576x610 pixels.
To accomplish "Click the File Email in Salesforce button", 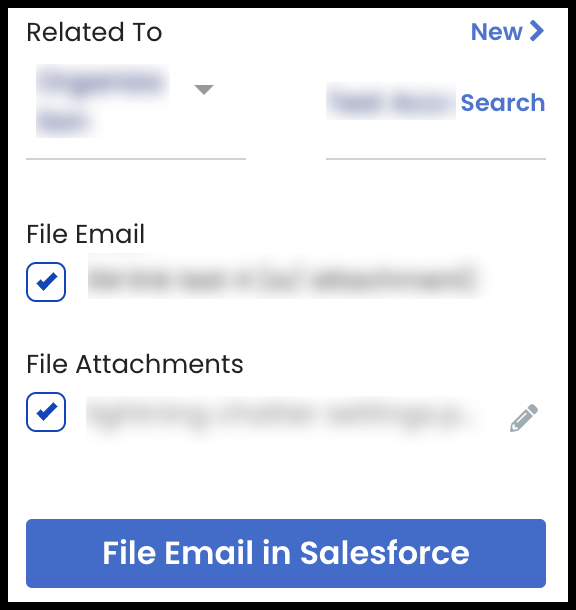I will [x=286, y=553].
